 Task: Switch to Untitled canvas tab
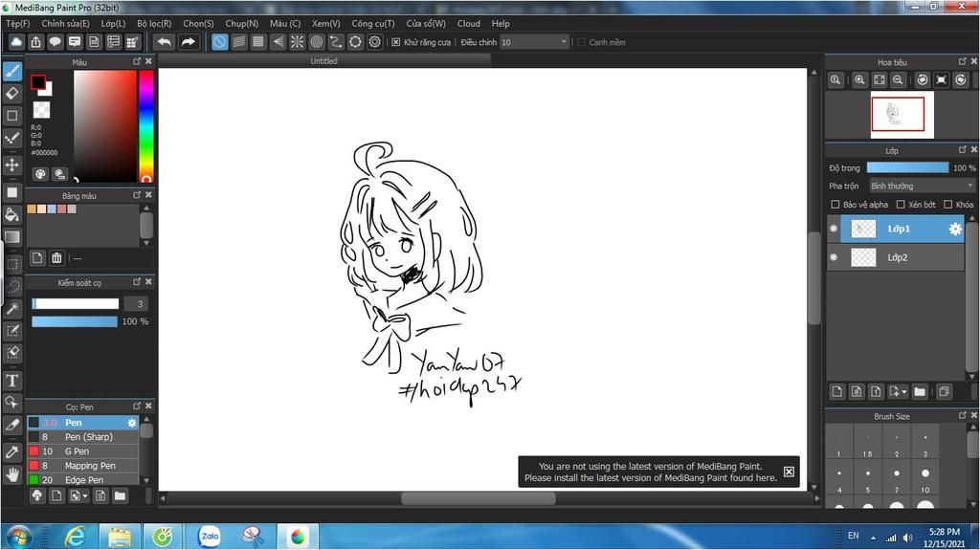click(323, 61)
